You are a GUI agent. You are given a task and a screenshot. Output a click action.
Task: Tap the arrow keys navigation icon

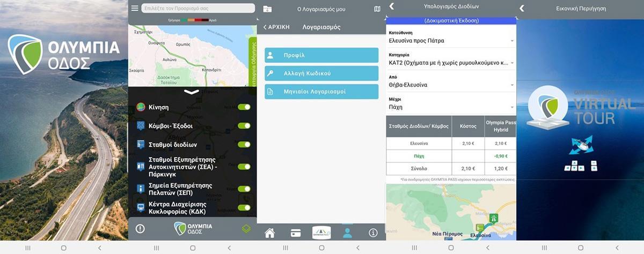point(574,166)
